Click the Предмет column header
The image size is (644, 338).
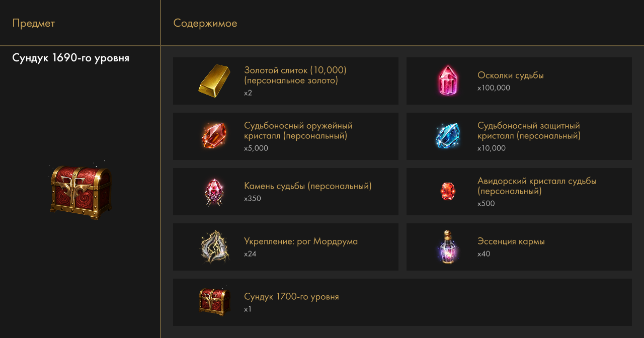(x=34, y=23)
